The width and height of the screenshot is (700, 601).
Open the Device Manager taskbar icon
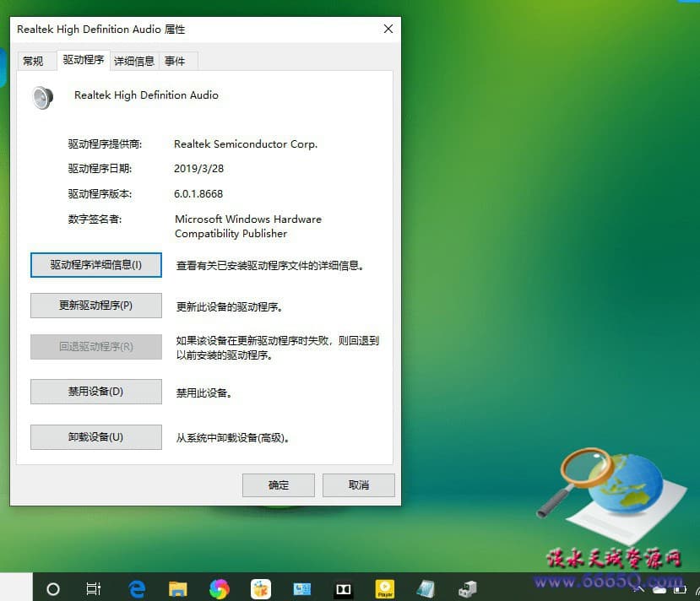coord(467,589)
